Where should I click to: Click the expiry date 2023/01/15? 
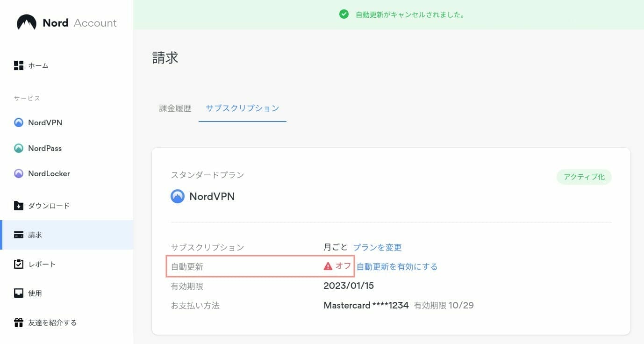click(x=349, y=286)
